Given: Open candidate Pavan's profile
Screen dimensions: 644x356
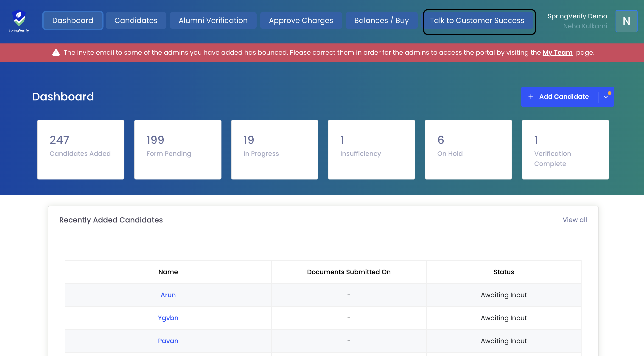Looking at the screenshot, I should (168, 341).
